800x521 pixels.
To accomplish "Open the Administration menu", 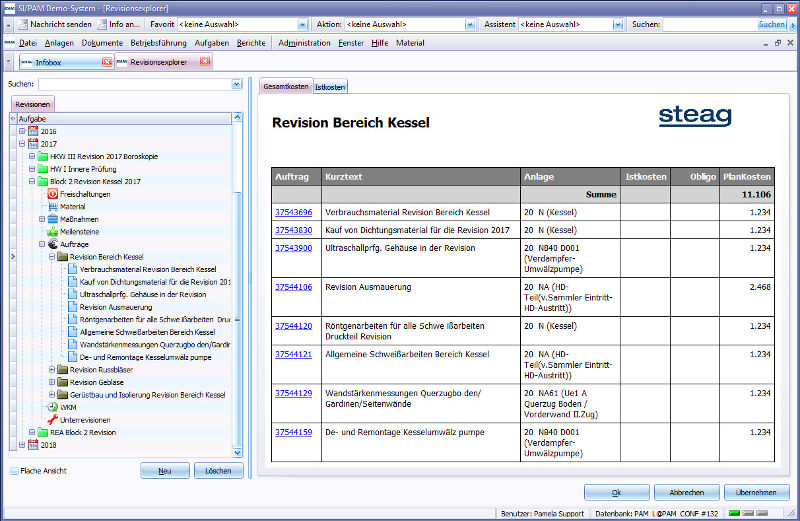I will click(304, 43).
